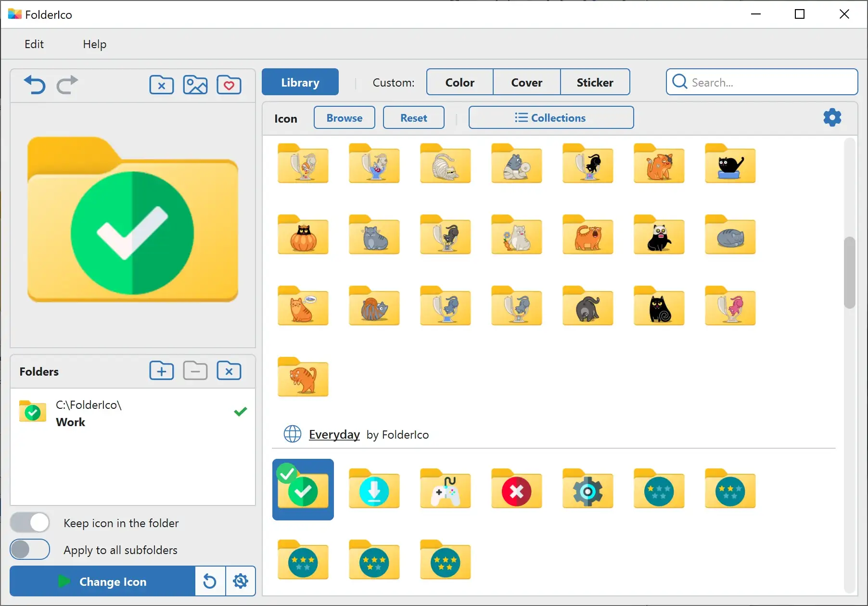
Task: Toggle Keep icon in the folder
Action: (30, 522)
